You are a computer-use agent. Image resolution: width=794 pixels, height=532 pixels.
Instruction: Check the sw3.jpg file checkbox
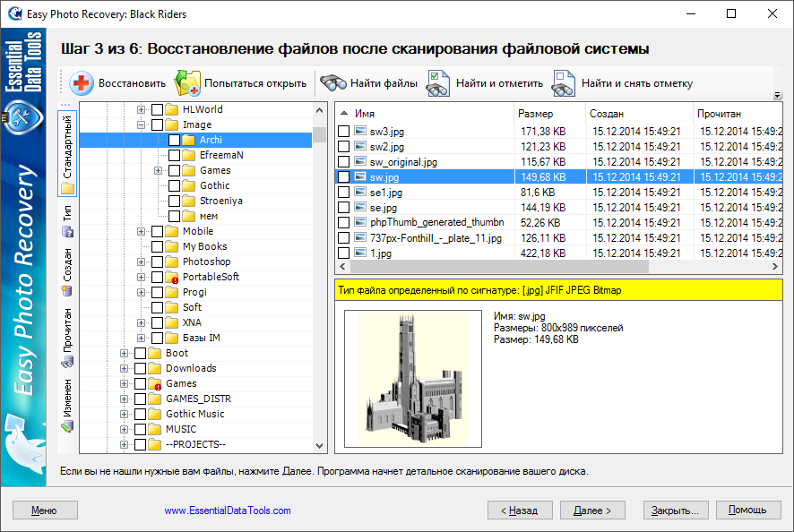344,131
